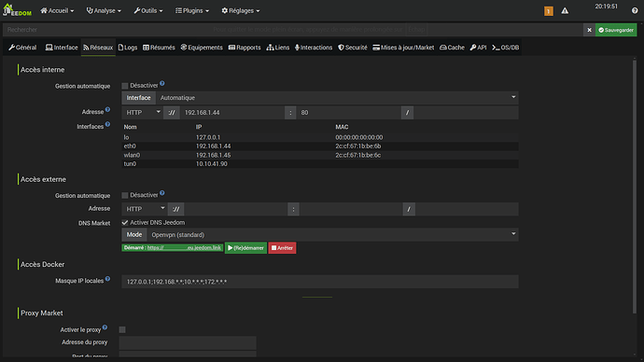Open the orange message counter badge
Screen dimensions: 644x362
tap(548, 11)
